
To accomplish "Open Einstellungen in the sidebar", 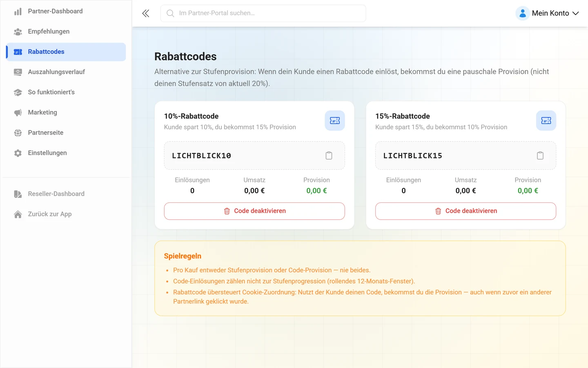I will 66,153.
